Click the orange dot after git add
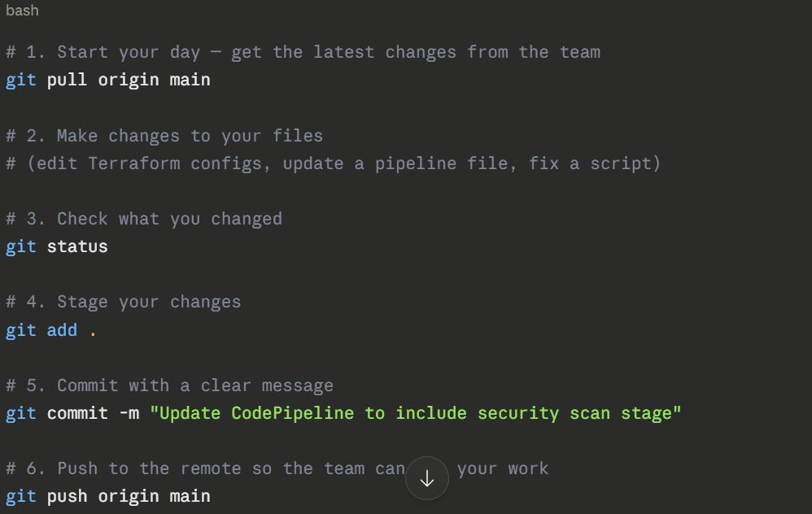 click(x=93, y=332)
